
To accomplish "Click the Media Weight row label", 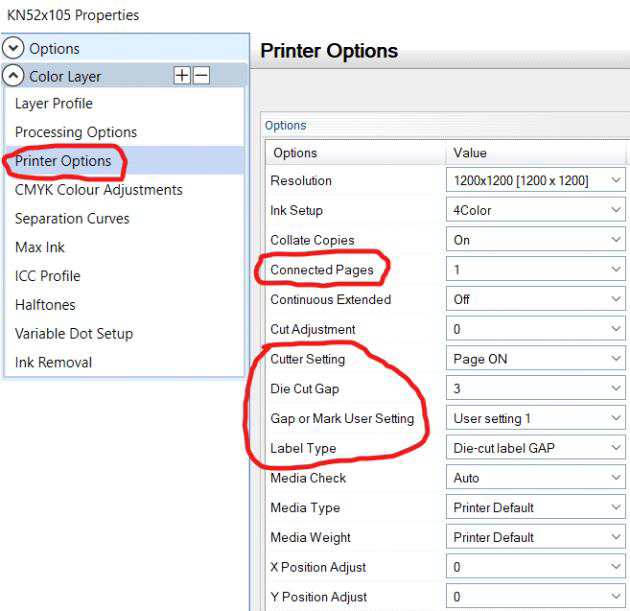I will click(x=310, y=537).
